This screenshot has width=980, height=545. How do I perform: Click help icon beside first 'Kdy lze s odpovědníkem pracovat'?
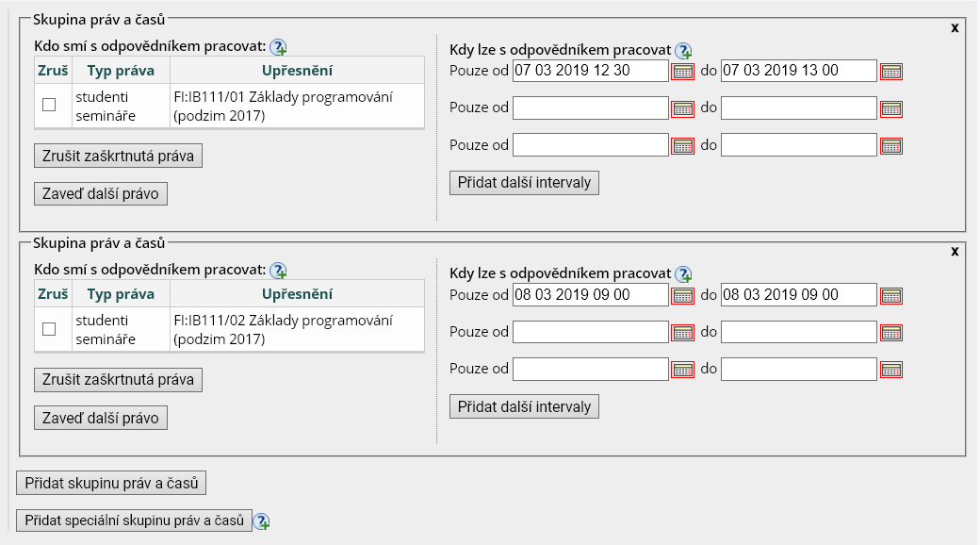(x=684, y=51)
